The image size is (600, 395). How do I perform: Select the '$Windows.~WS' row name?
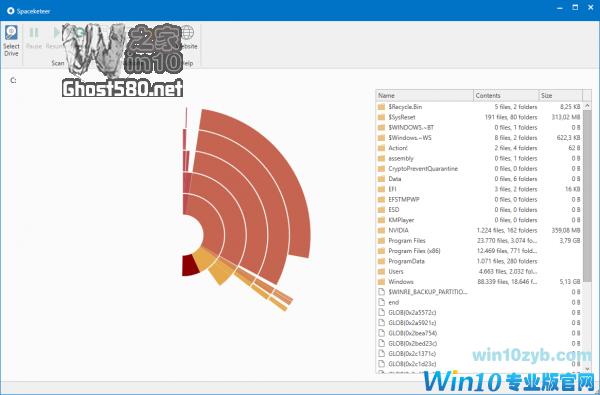pyautogui.click(x=410, y=138)
